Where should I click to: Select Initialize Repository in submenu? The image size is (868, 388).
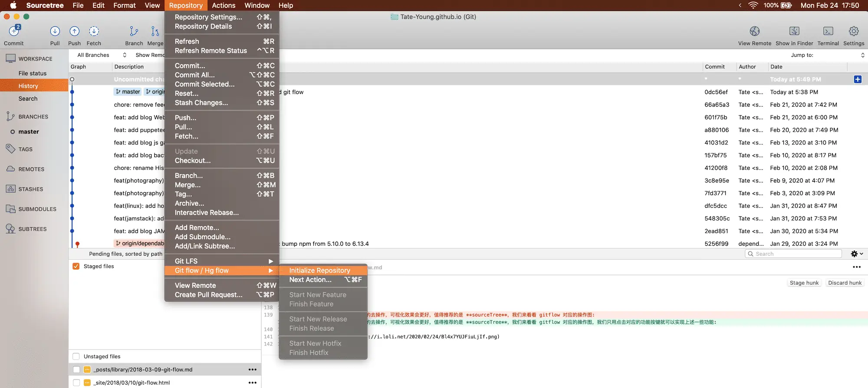pyautogui.click(x=319, y=271)
